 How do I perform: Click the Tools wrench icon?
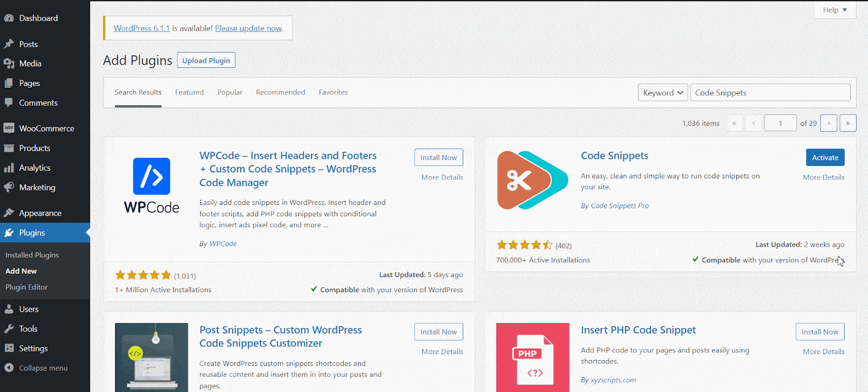(x=9, y=329)
